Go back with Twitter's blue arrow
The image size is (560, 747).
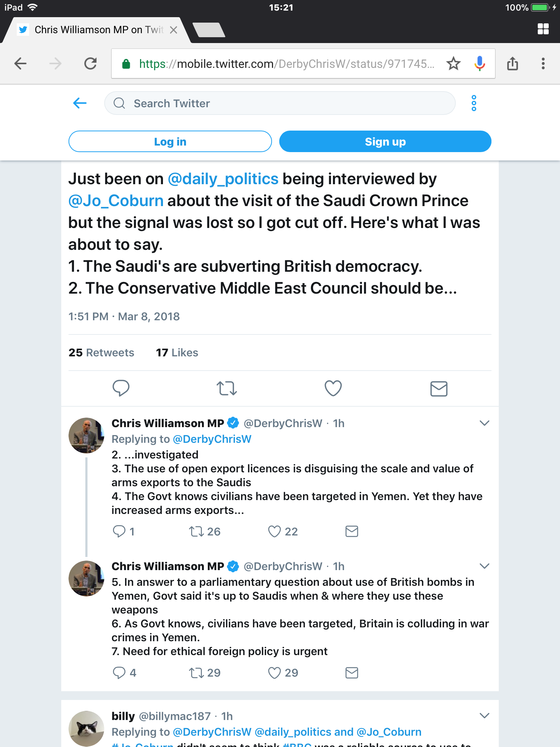[x=80, y=103]
